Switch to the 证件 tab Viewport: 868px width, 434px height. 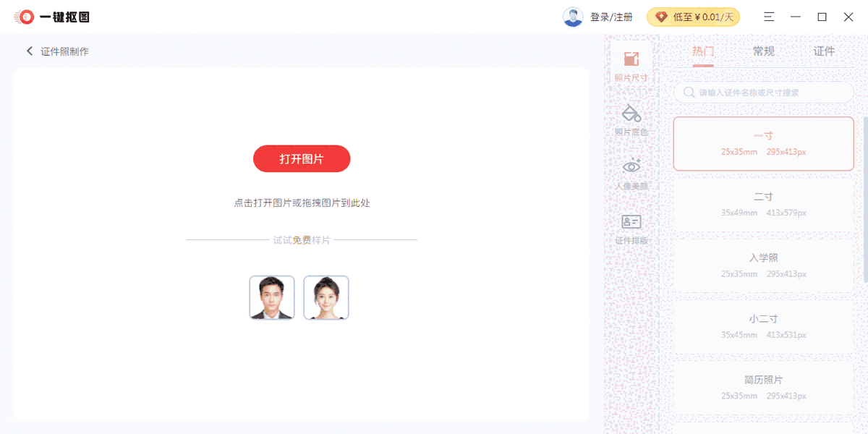(x=825, y=51)
